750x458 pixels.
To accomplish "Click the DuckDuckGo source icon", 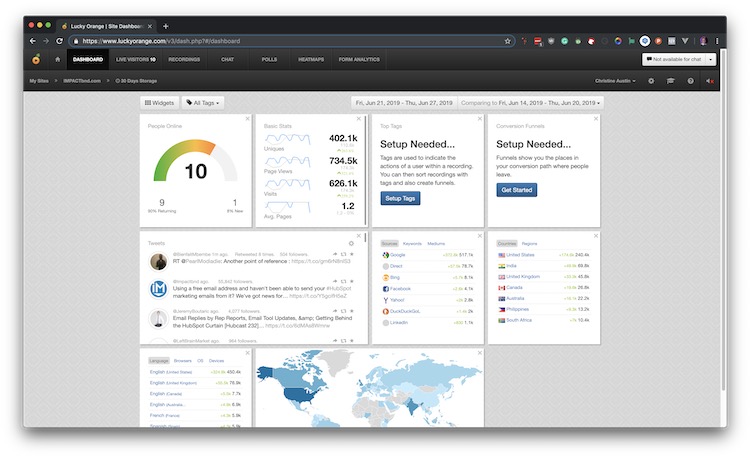I will pyautogui.click(x=386, y=311).
